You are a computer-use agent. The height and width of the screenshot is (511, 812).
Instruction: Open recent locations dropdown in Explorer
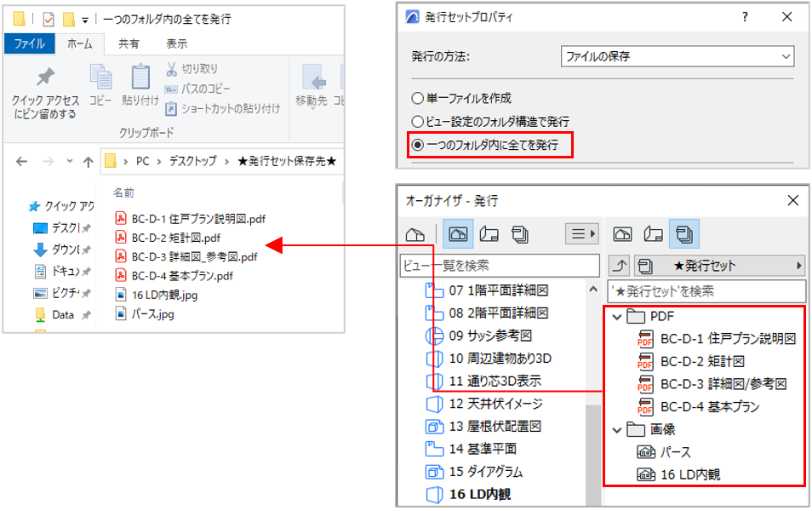(70, 161)
